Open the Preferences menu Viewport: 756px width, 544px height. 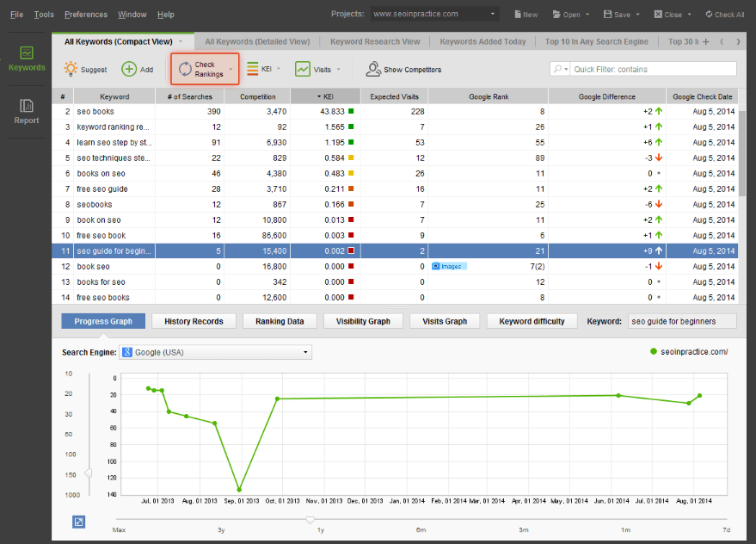(x=86, y=15)
